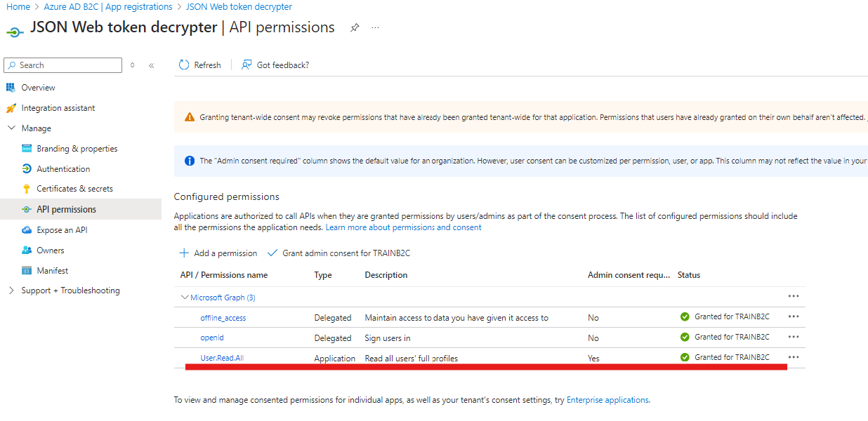Expand Support + Troubleshooting section
The image size is (868, 421).
click(12, 290)
